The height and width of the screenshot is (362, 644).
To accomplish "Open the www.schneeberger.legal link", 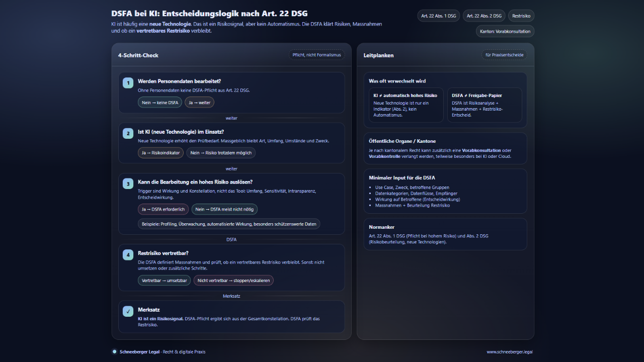I will 510,352.
